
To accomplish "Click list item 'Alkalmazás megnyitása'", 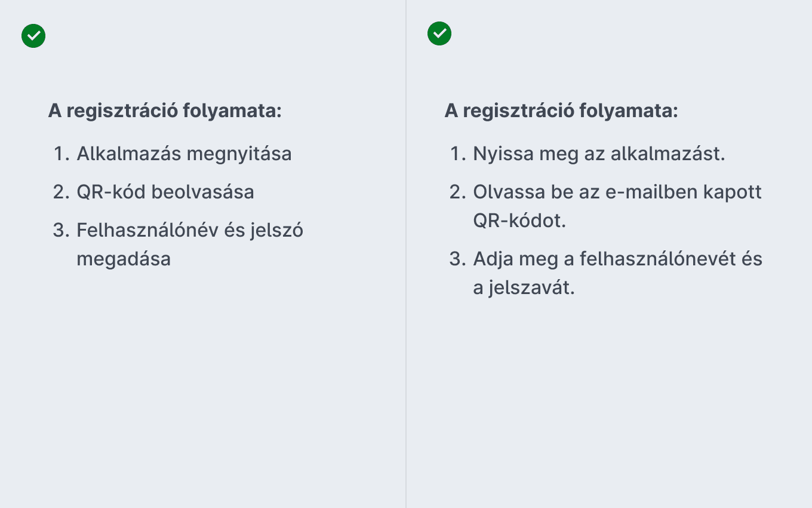I will coord(184,154).
